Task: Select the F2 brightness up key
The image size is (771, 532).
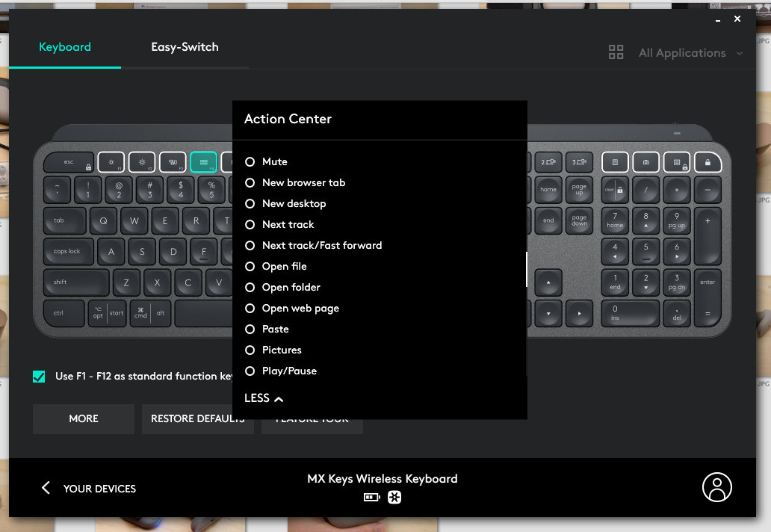Action: coord(142,161)
